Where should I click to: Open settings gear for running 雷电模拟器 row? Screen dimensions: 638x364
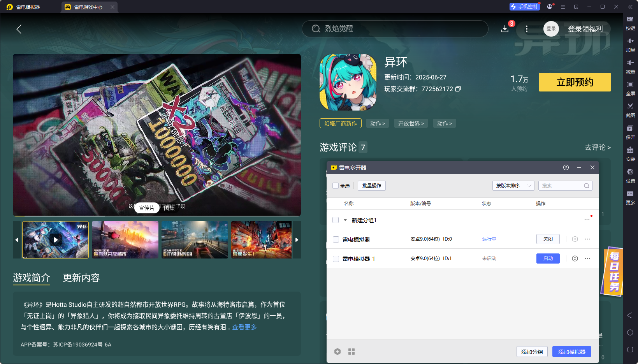[575, 239]
